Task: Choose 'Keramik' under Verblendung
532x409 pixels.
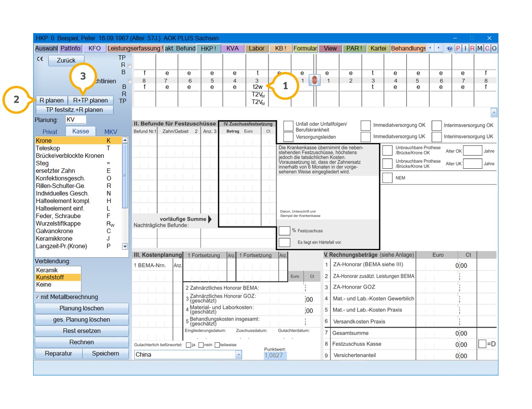Action: coord(58,270)
